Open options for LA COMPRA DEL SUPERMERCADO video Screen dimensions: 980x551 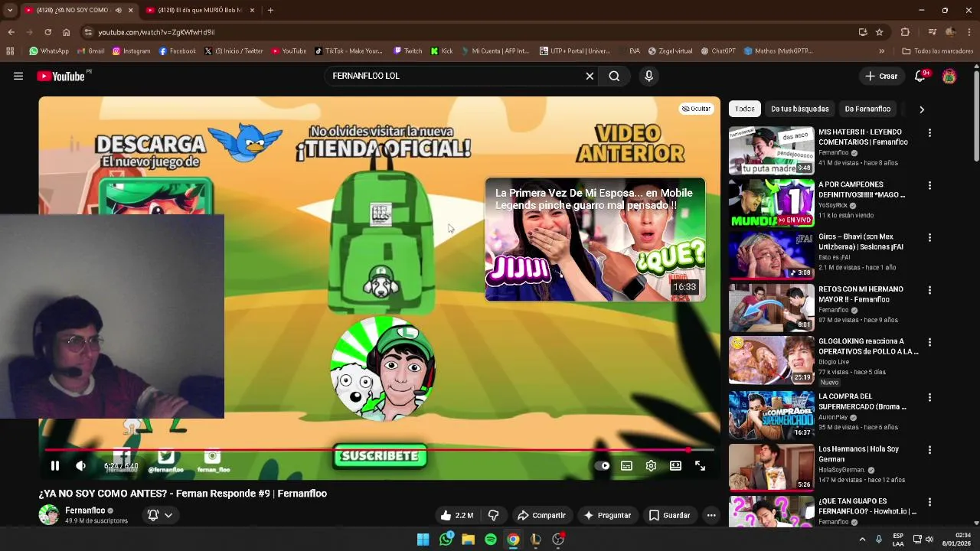(x=929, y=397)
